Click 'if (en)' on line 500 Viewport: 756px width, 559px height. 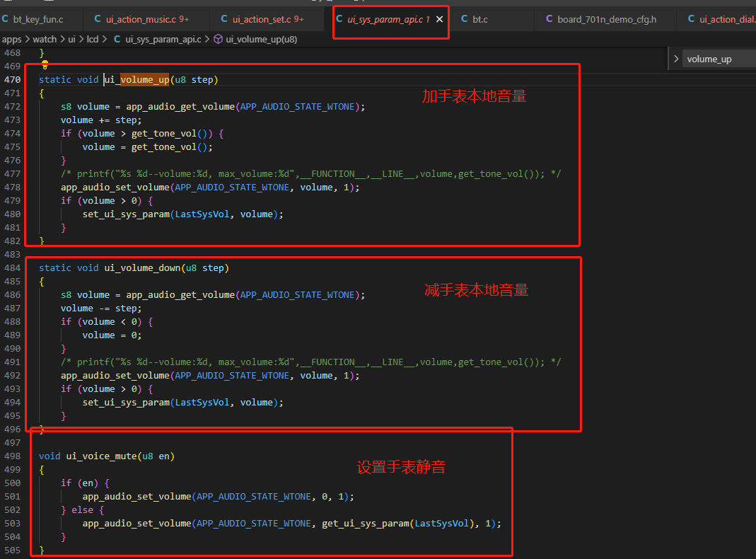pyautogui.click(x=79, y=483)
